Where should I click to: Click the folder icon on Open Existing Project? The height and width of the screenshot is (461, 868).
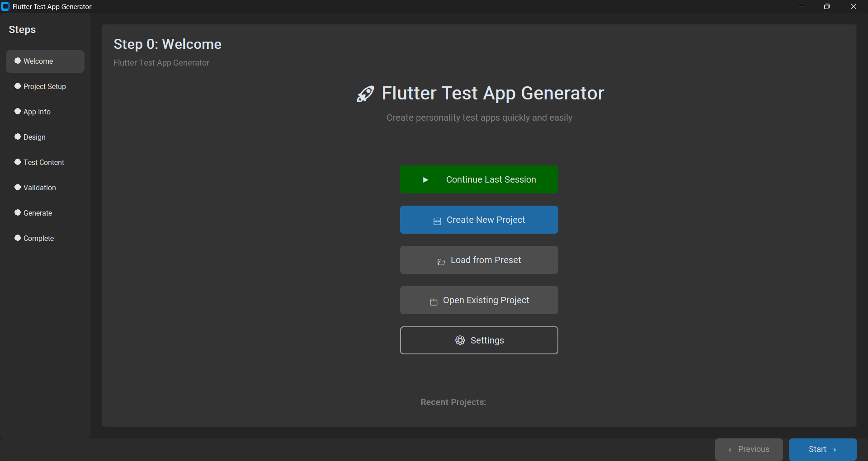[x=434, y=302]
